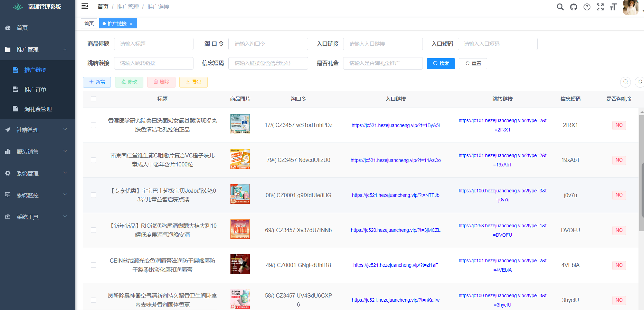
Task: Click the 修改 edit button
Action: 129,82
